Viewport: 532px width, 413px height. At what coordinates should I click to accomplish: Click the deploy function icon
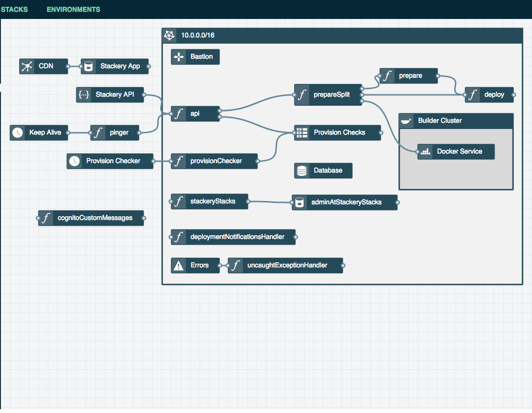click(x=473, y=95)
